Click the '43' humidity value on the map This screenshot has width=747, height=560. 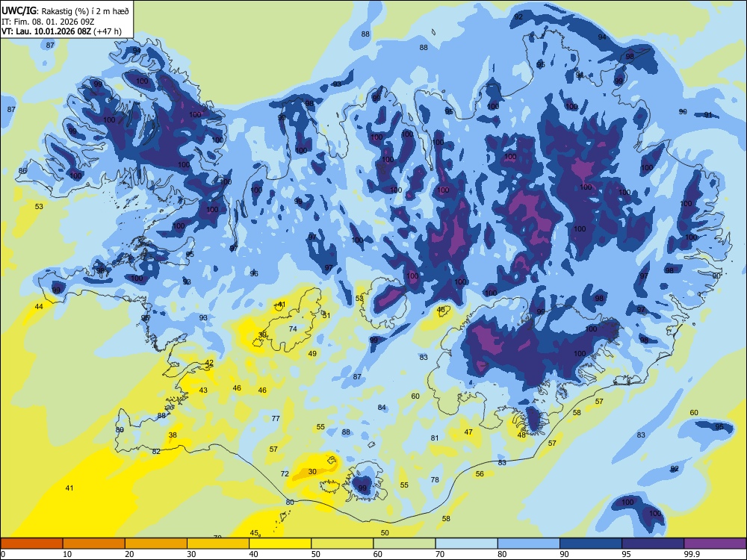tap(203, 390)
